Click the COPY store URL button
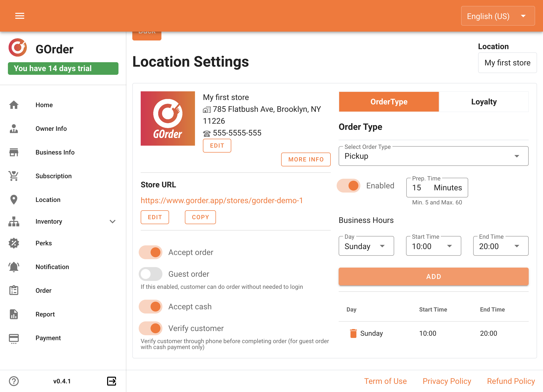The width and height of the screenshot is (543, 392). [x=200, y=217]
